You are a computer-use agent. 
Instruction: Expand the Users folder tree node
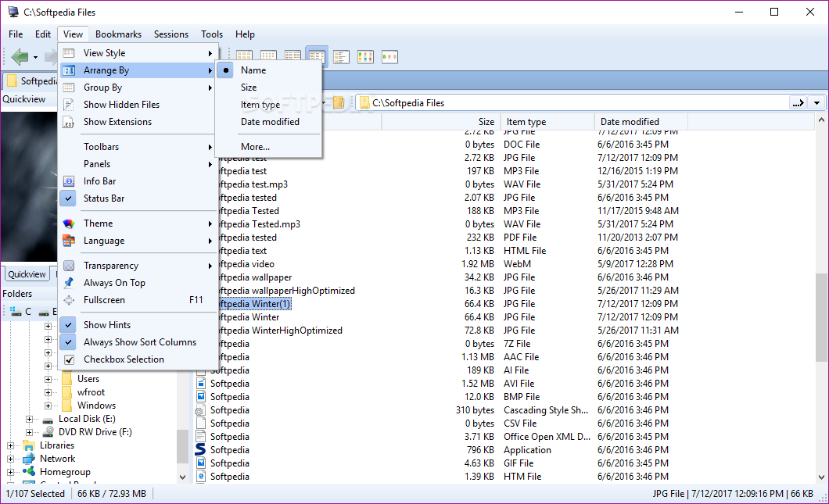pyautogui.click(x=48, y=379)
